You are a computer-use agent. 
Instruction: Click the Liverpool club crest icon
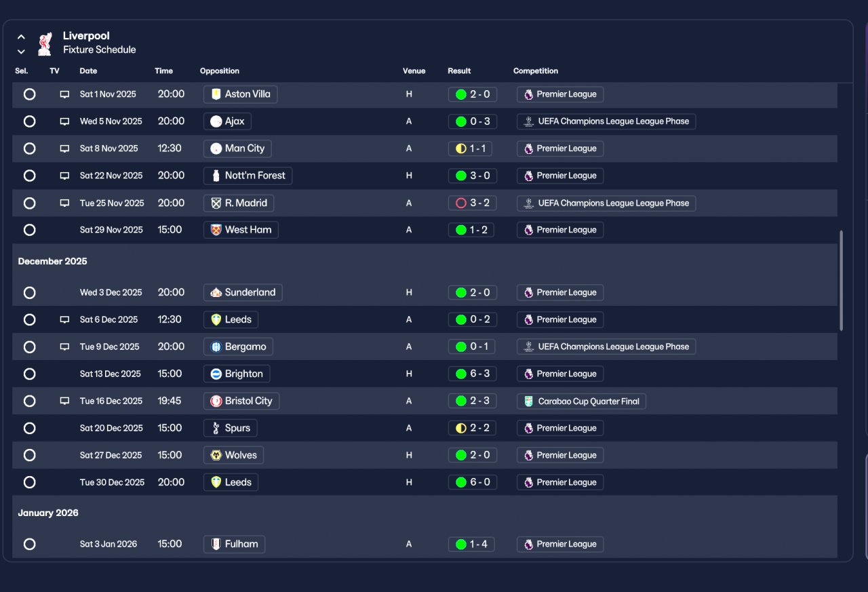coord(45,43)
